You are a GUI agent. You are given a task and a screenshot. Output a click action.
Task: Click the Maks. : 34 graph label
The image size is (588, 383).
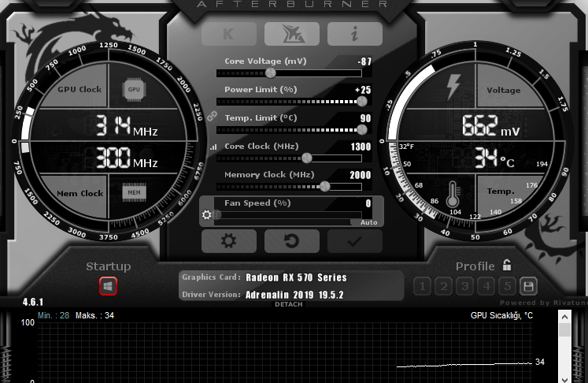coord(95,315)
